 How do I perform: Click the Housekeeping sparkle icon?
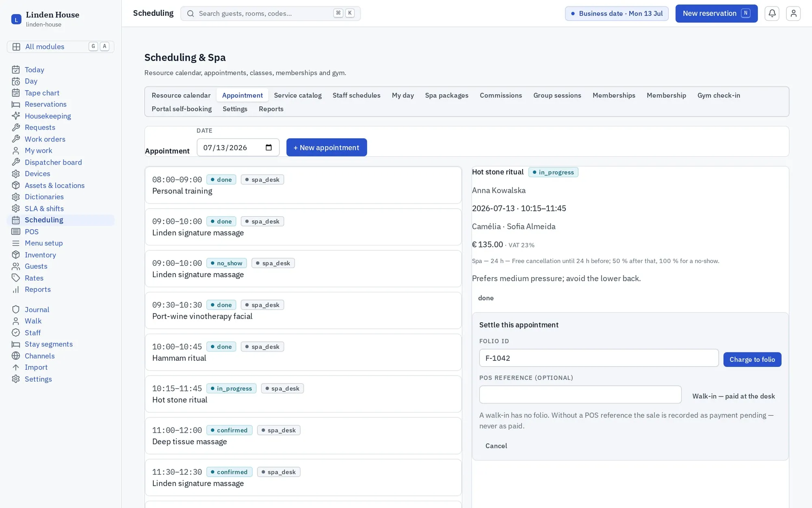click(x=16, y=116)
